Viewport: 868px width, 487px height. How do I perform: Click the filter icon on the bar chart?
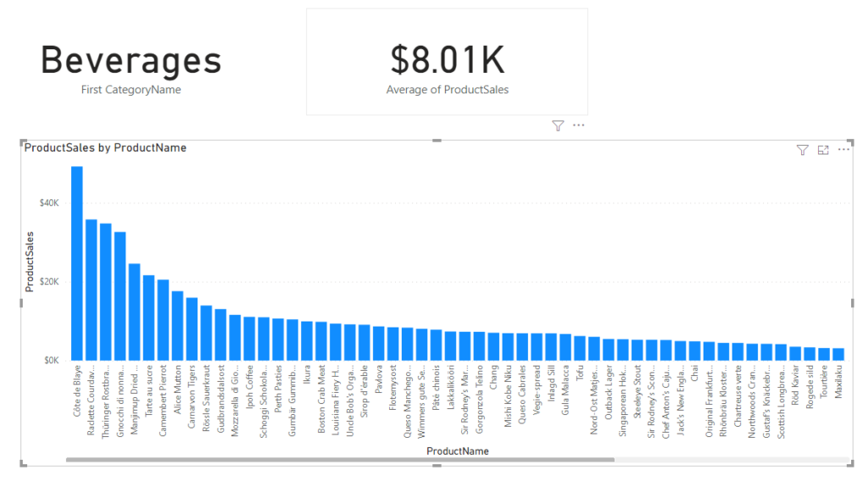802,149
